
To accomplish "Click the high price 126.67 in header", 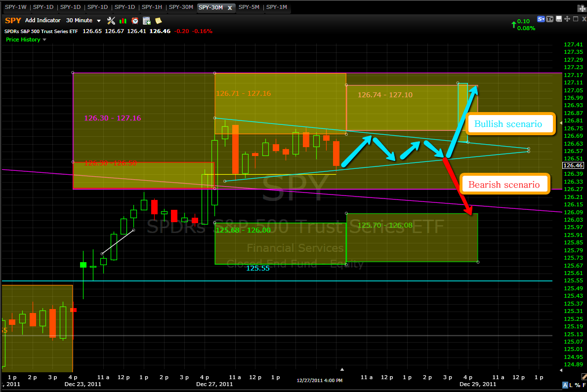I will pos(114,32).
